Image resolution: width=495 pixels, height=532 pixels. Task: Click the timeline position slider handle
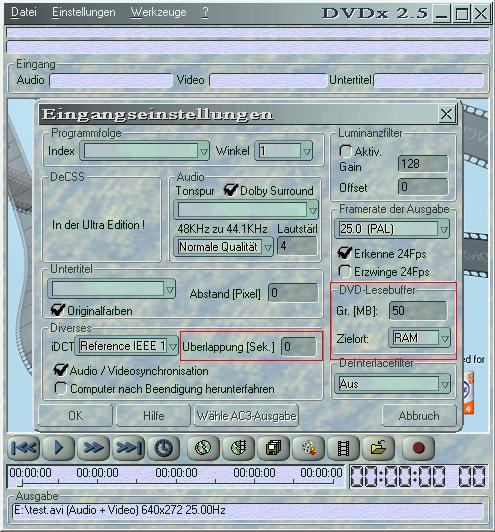(x=21, y=482)
